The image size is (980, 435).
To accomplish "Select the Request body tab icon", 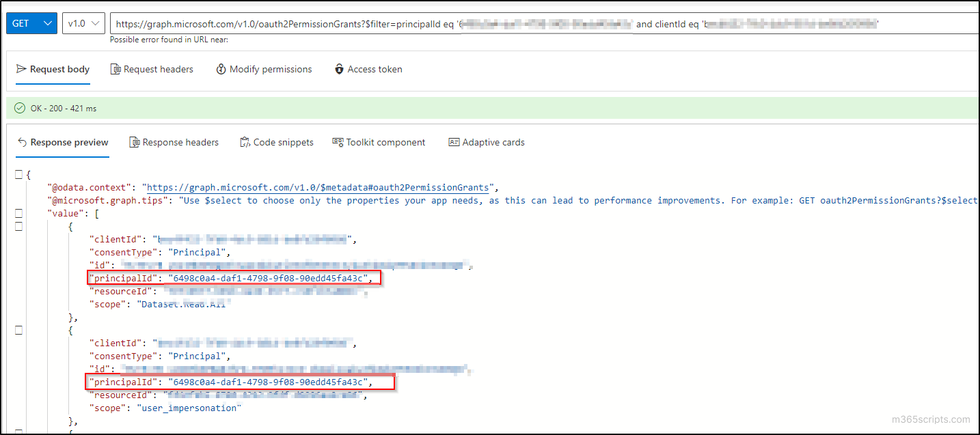I will [23, 69].
